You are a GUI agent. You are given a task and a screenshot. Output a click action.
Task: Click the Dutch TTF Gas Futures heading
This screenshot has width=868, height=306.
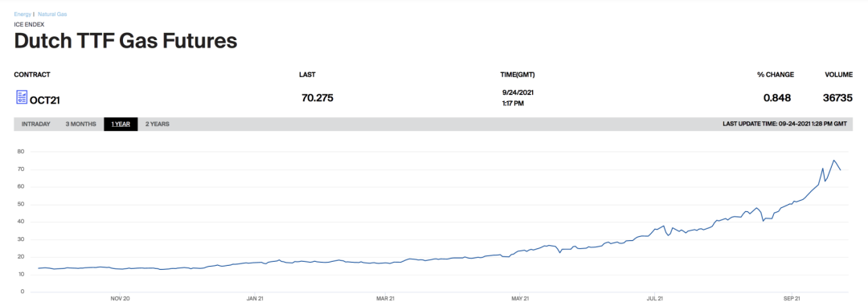125,42
